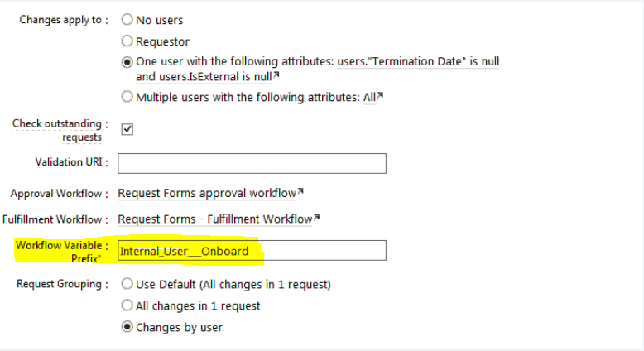Select the No users radio button
This screenshot has width=644, height=351.
127,19
